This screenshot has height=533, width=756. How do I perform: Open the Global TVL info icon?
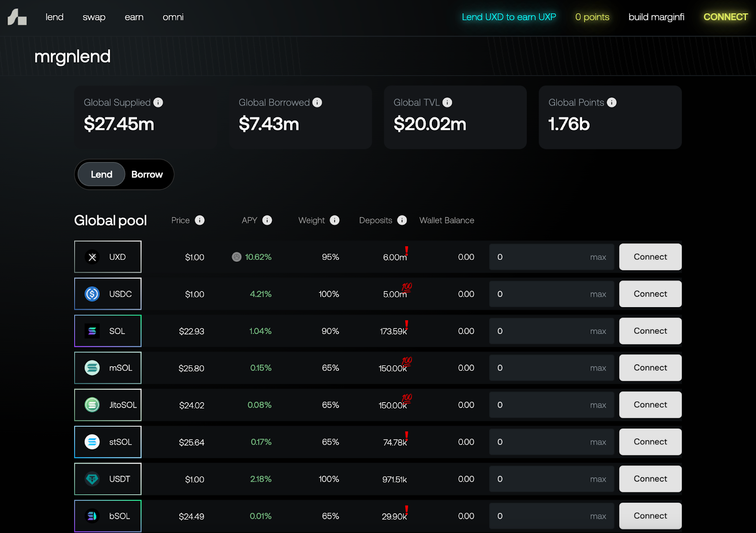447,103
